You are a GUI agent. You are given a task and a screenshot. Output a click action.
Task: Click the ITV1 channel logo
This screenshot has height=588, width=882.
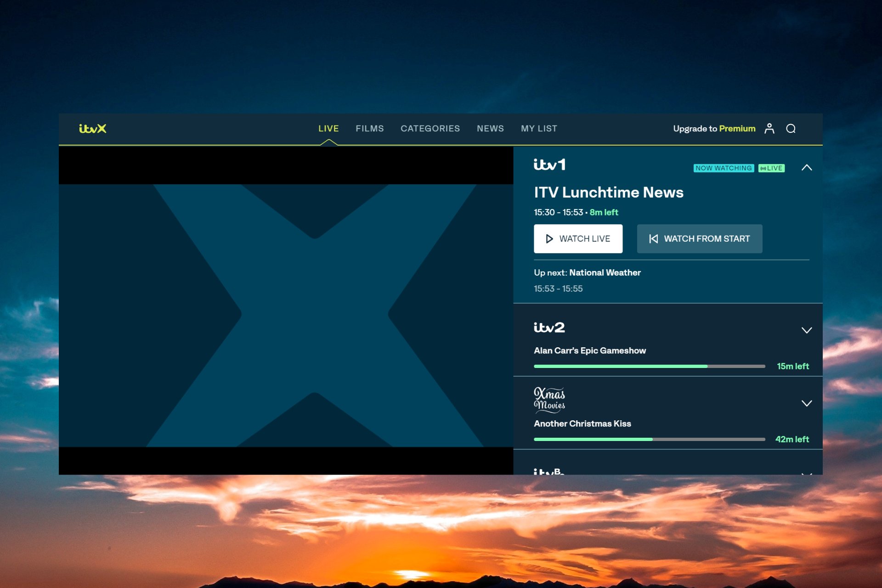[549, 164]
